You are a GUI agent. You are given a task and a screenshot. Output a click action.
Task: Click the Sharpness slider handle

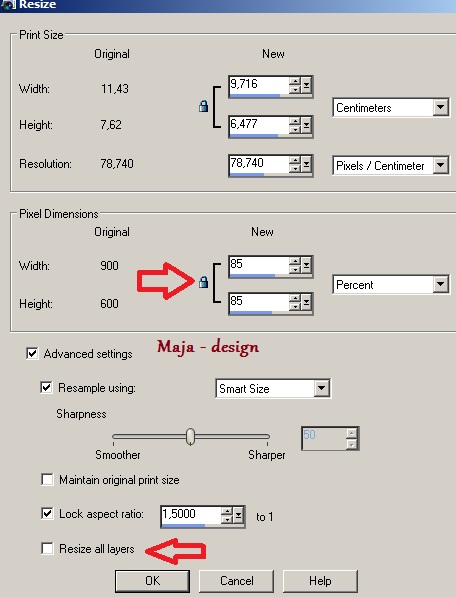190,436
